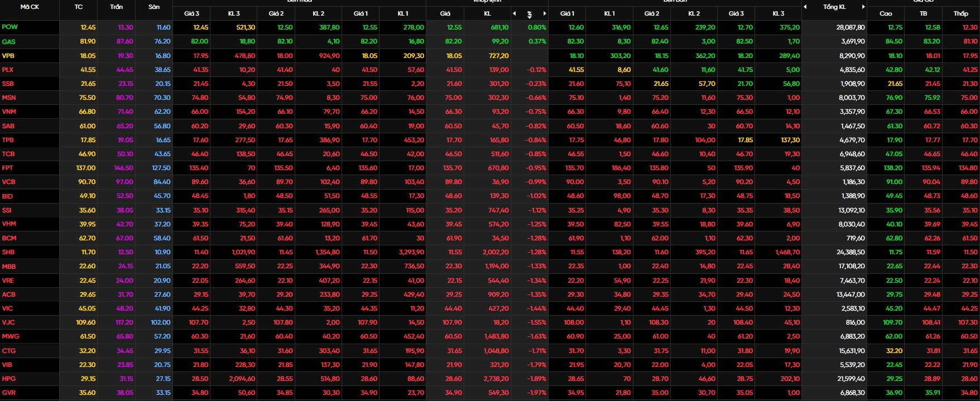The height and width of the screenshot is (401, 980).
Task: Click right arrow next to Tổng KL header
Action: tap(863, 7)
